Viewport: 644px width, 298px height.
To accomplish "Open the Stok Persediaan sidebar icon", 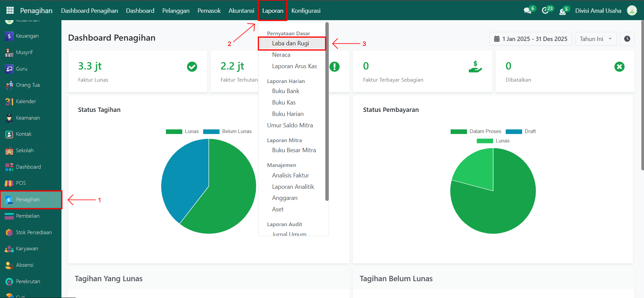I will click(x=9, y=232).
